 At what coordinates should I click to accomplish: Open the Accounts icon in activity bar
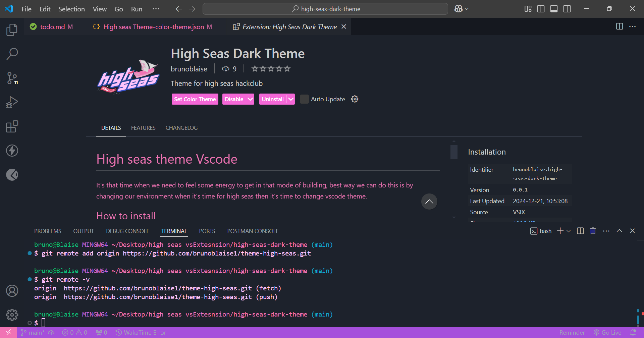pyautogui.click(x=12, y=291)
